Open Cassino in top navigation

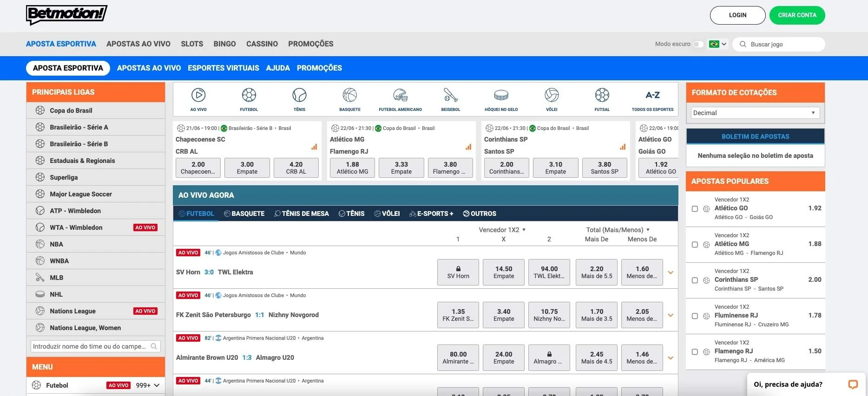[x=262, y=44]
